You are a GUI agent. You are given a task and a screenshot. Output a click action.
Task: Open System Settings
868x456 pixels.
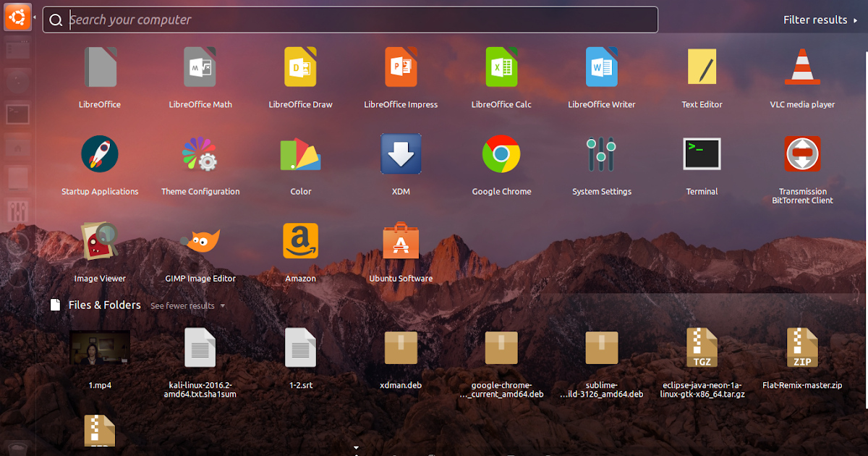(602, 153)
